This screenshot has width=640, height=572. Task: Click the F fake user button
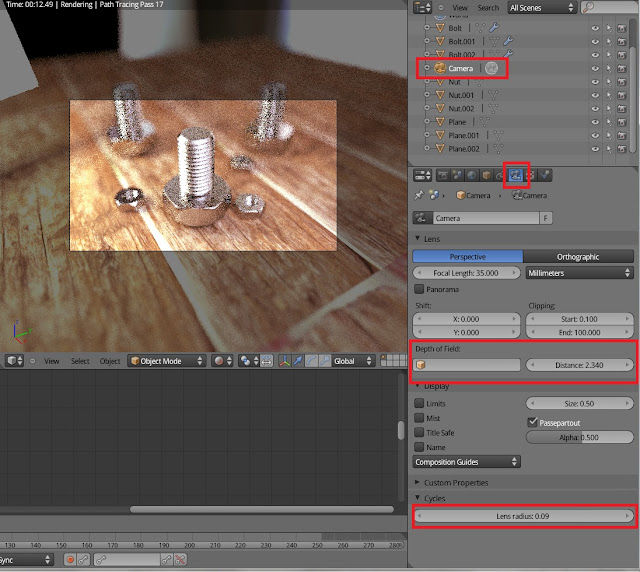(x=546, y=218)
